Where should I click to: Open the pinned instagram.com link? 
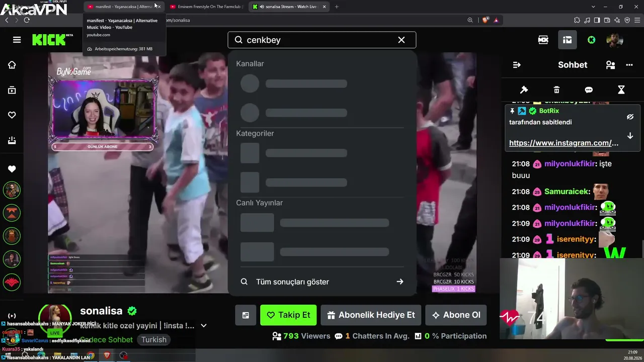pyautogui.click(x=563, y=143)
